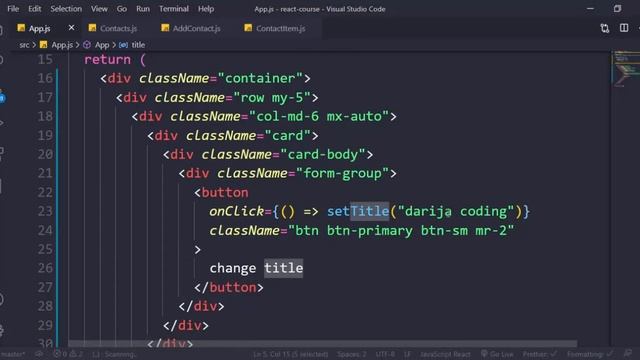Click the closing button tag on line 27
Image resolution: width=640 pixels, height=360 pixels.
[229, 287]
